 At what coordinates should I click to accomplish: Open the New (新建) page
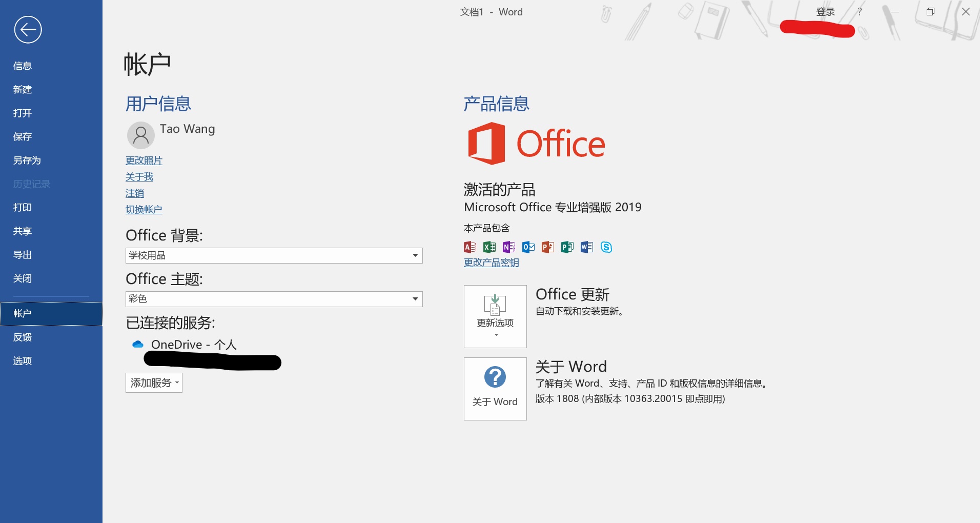click(x=51, y=89)
